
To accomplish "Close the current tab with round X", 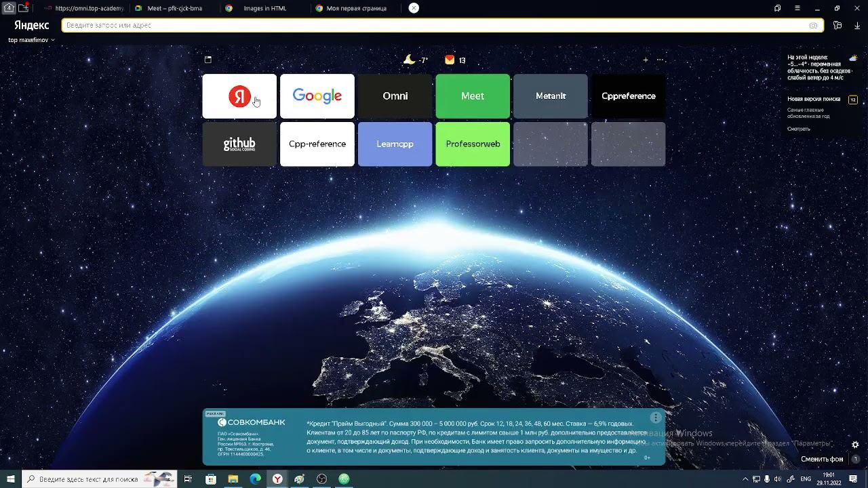I will click(414, 8).
